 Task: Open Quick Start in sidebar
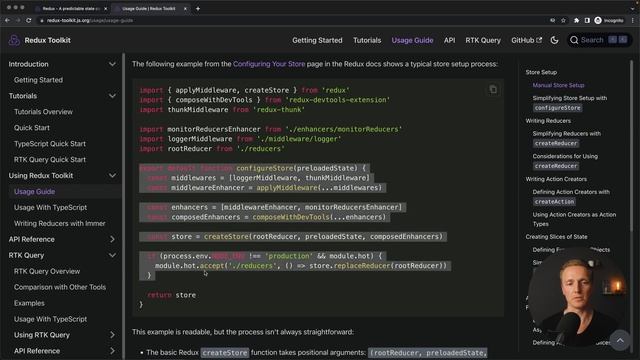pos(32,128)
